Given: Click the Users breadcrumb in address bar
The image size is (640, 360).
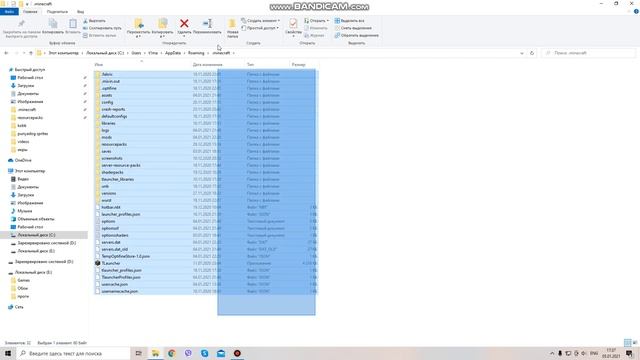Looking at the screenshot, I should point(136,53).
